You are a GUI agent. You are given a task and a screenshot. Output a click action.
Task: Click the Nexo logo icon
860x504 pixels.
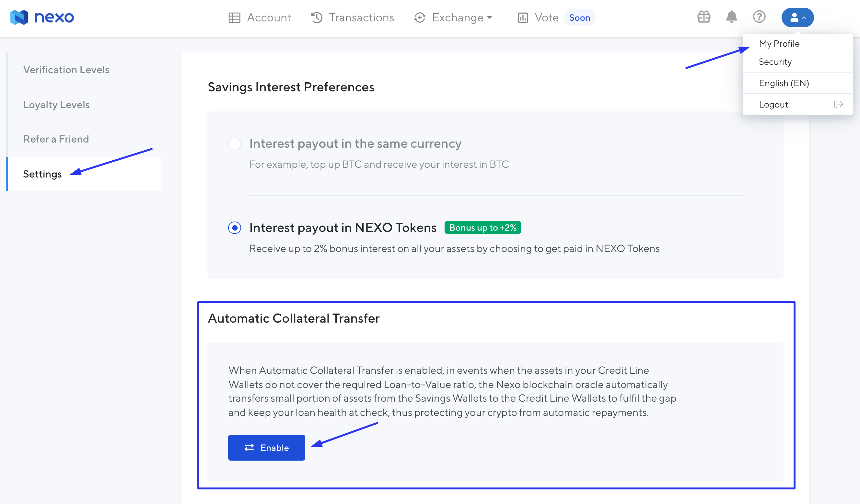coord(19,17)
